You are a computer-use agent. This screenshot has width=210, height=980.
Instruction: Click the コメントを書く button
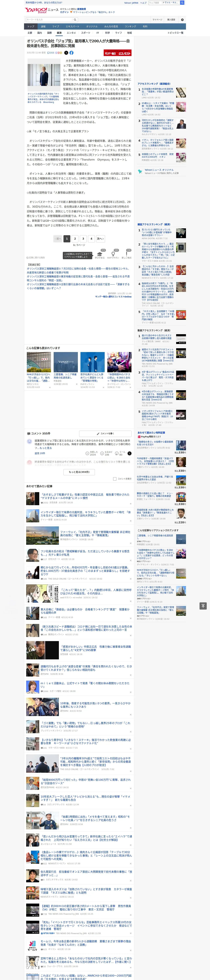[x=105, y=434]
